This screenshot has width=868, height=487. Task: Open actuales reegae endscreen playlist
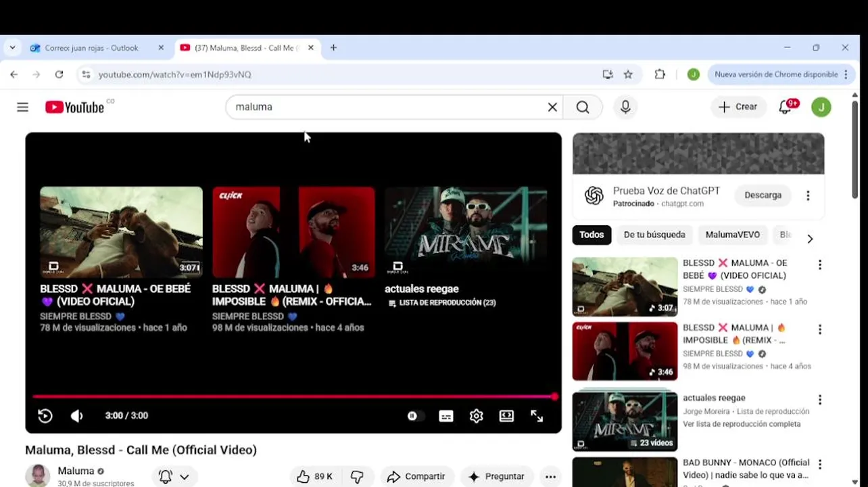pyautogui.click(x=466, y=232)
